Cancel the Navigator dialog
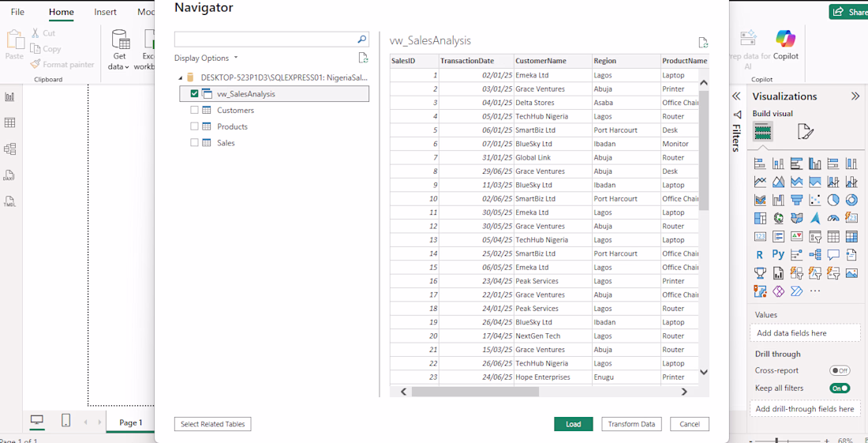This screenshot has height=443, width=868. click(x=689, y=424)
